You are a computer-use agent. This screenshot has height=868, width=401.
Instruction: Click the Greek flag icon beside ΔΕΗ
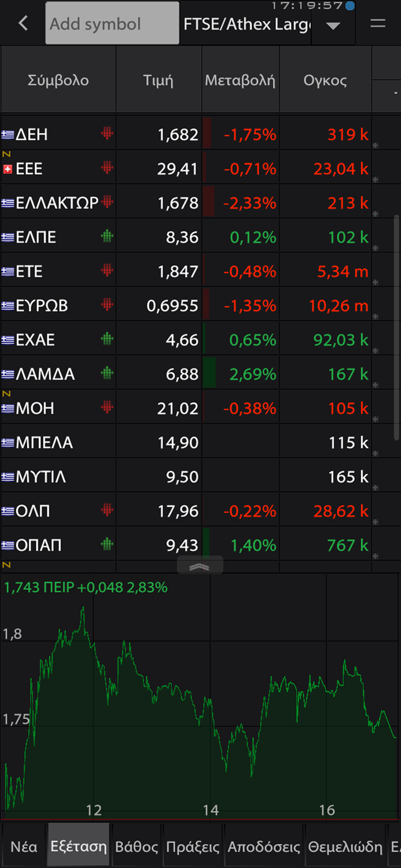pos(6,134)
